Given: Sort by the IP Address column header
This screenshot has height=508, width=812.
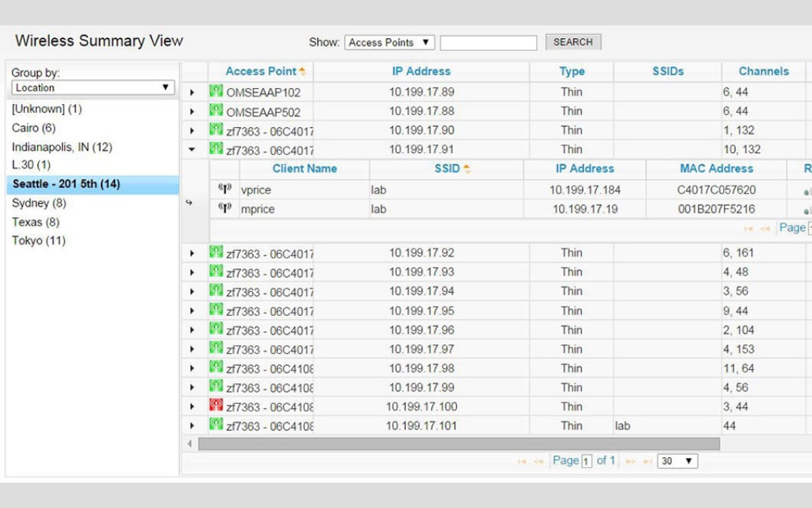Looking at the screenshot, I should click(x=420, y=71).
